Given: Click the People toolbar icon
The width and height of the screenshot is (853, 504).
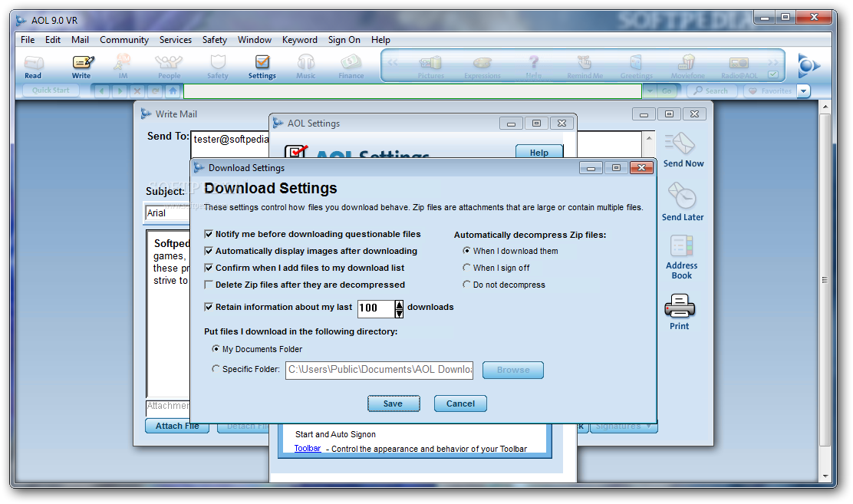Looking at the screenshot, I should coord(170,67).
